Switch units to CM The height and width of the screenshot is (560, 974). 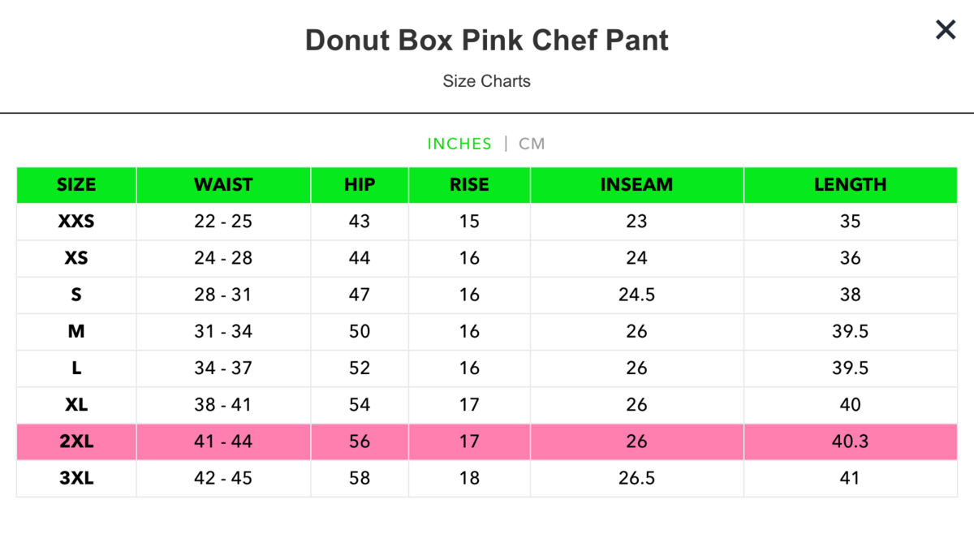pyautogui.click(x=532, y=144)
